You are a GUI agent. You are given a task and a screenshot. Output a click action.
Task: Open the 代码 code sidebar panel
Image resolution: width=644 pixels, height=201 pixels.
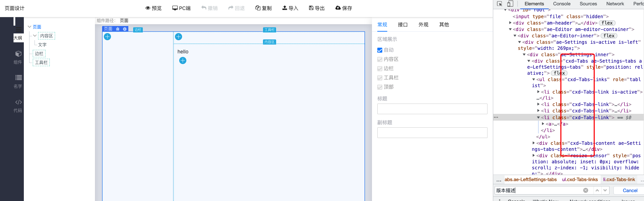[18, 106]
